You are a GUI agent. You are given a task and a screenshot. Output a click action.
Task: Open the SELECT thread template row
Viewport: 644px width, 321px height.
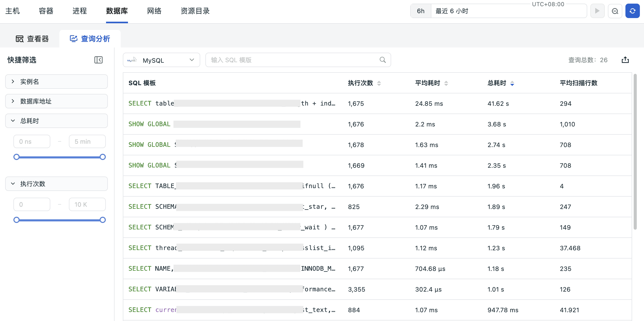377,248
